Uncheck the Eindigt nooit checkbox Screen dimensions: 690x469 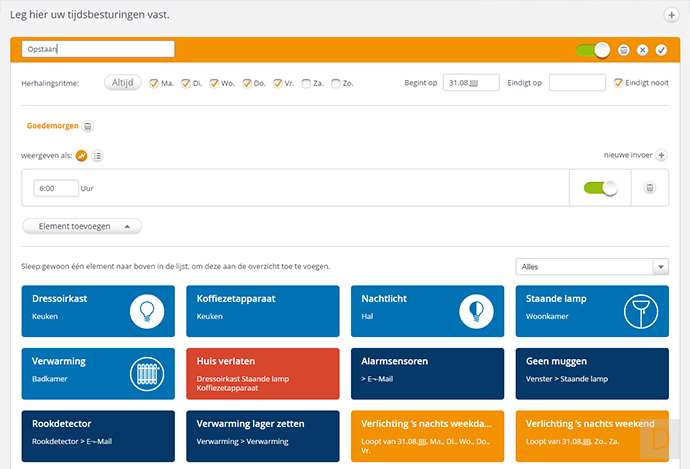tap(618, 83)
